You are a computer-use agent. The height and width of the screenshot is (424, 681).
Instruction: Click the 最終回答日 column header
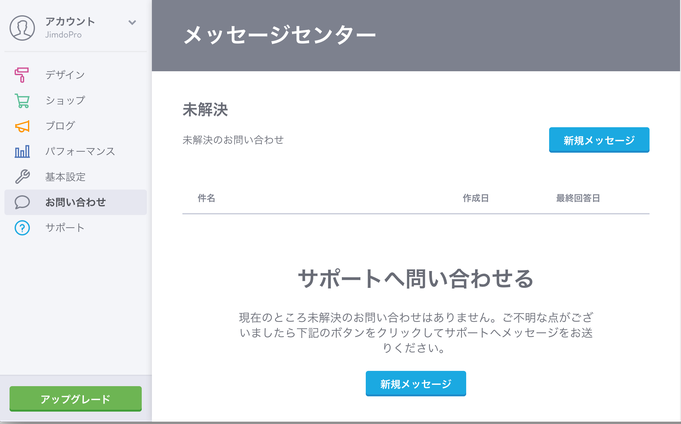click(578, 198)
